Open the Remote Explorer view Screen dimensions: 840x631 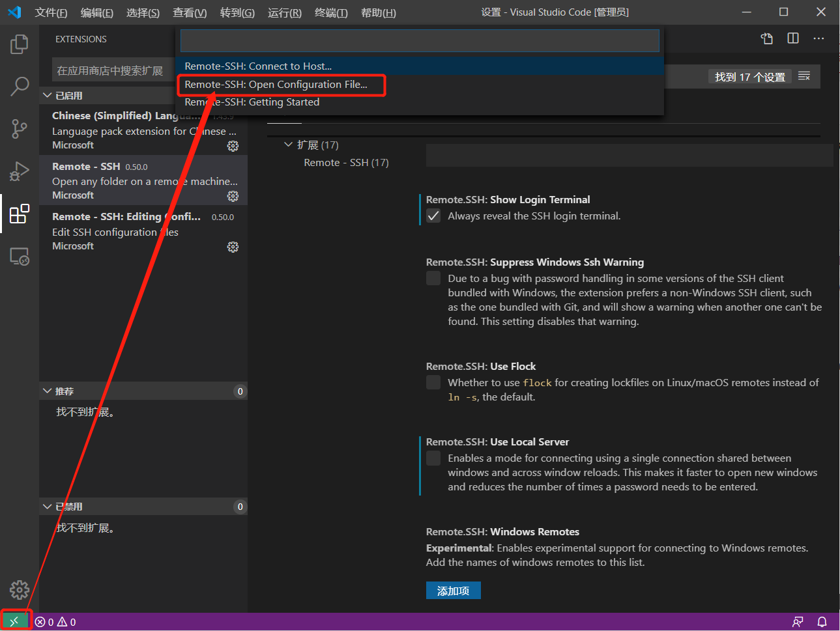tap(20, 256)
